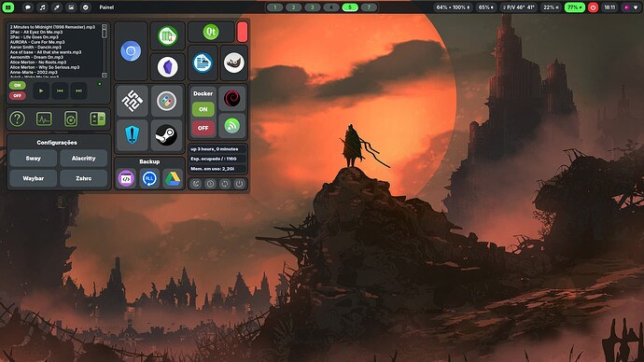Skip to the previous track
644x362 pixels.
pyautogui.click(x=60, y=90)
